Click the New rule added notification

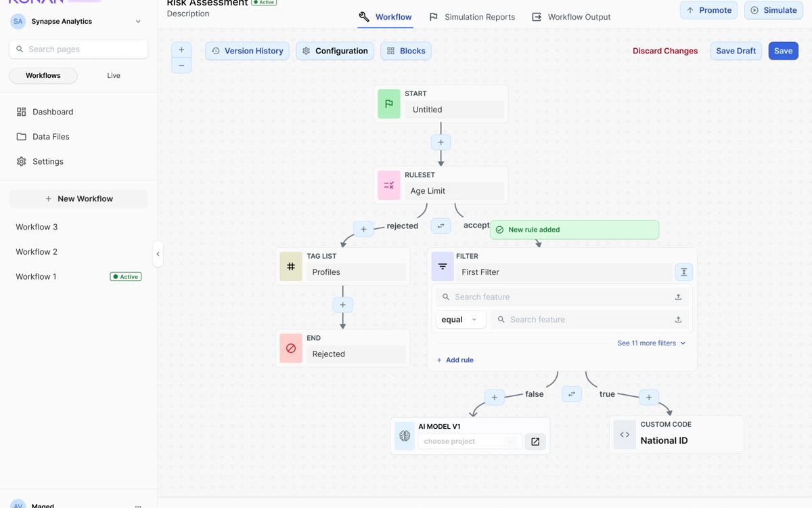pos(574,230)
